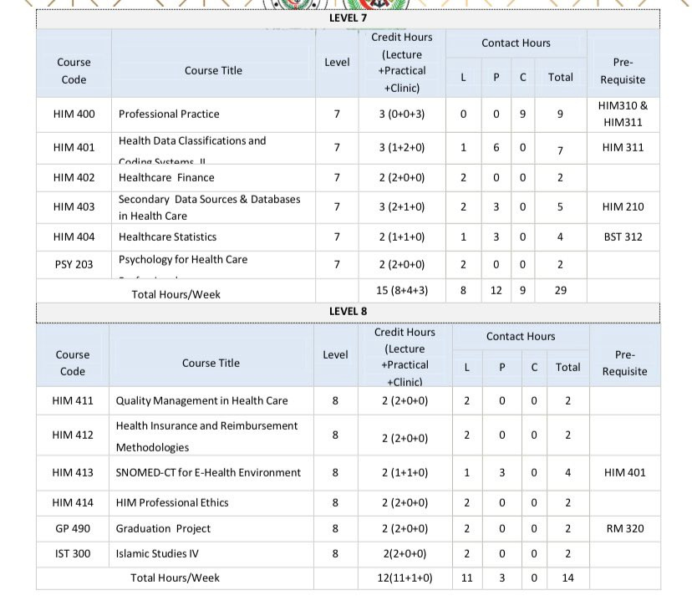Select course code HIM 400

pyautogui.click(x=74, y=115)
